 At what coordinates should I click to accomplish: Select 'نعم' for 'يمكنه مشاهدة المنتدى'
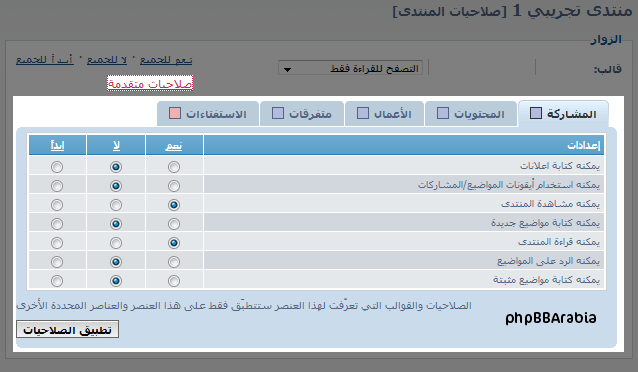(x=174, y=205)
